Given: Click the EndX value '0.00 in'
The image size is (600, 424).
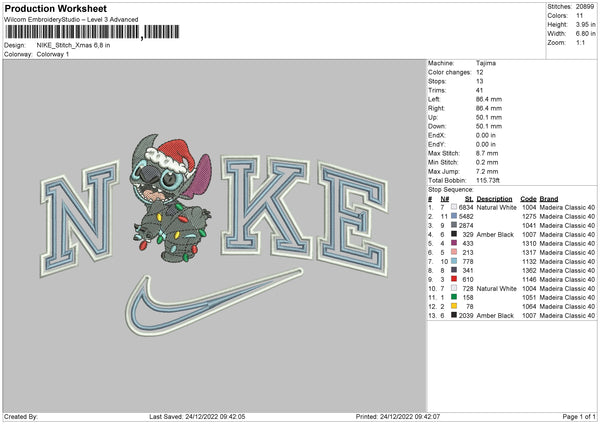Looking at the screenshot, I should pyautogui.click(x=486, y=135).
